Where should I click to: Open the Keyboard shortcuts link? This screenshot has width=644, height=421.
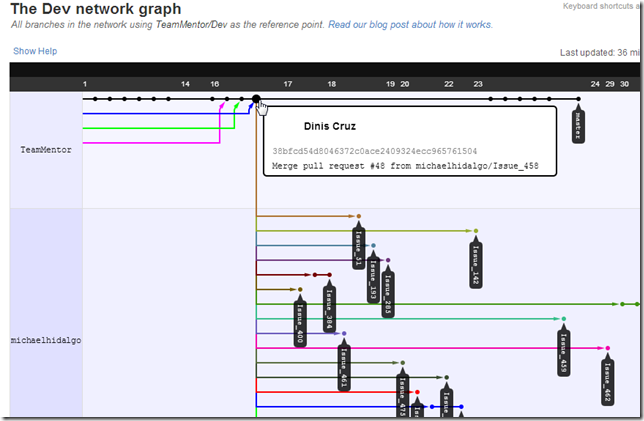[602, 6]
